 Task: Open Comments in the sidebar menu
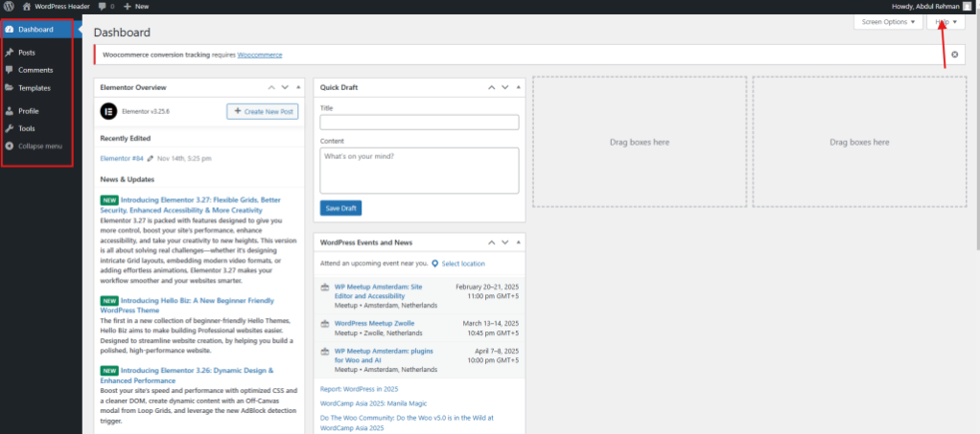pyautogui.click(x=37, y=70)
